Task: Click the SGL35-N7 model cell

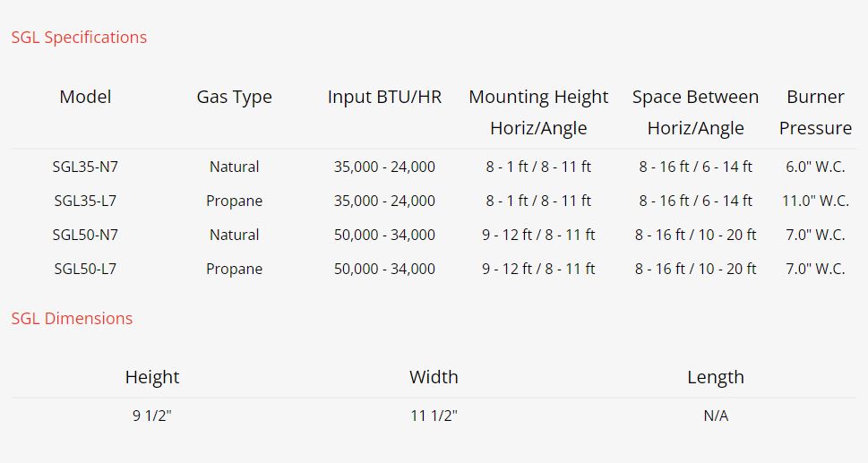Action: click(x=85, y=167)
